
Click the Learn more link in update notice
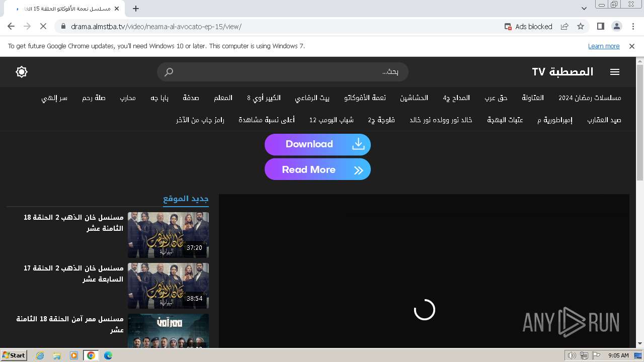click(604, 46)
